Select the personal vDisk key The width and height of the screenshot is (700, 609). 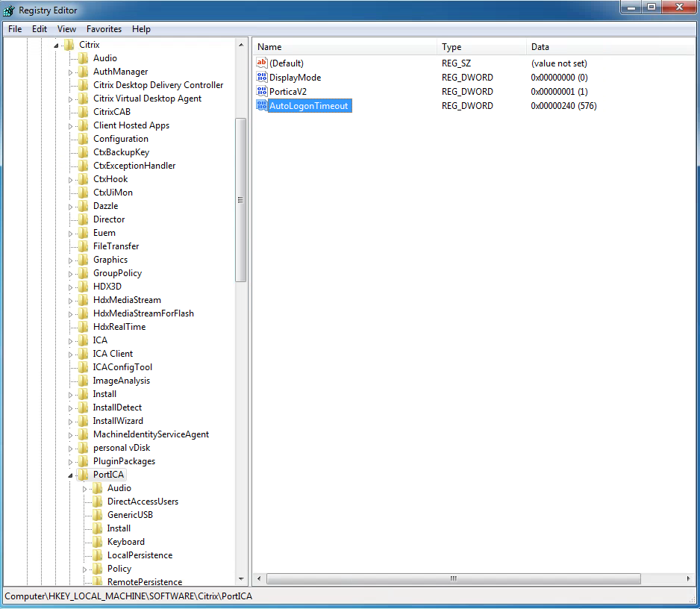click(122, 447)
